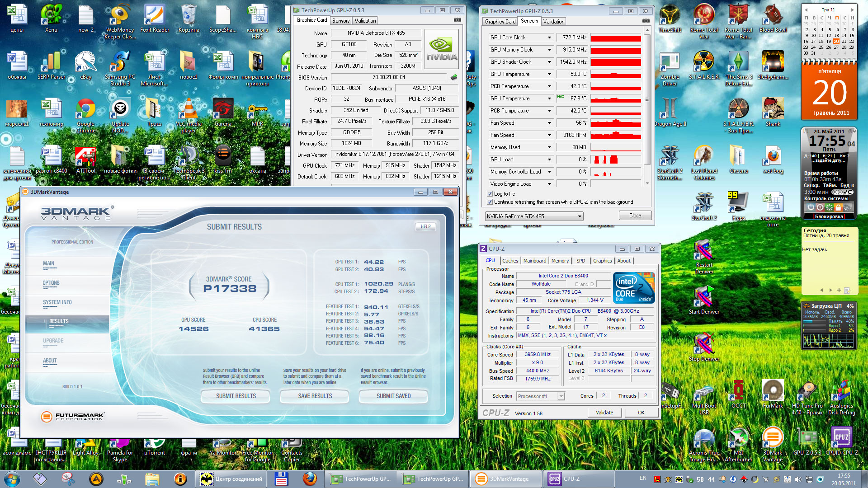Launch Blood Bowl desktop icon
The width and height of the screenshot is (868, 488).
pyautogui.click(x=773, y=18)
